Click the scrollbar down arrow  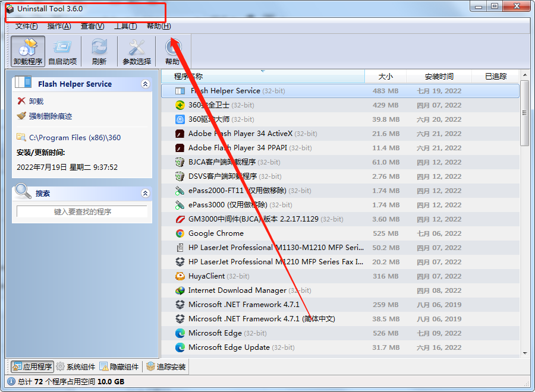[x=525, y=353]
